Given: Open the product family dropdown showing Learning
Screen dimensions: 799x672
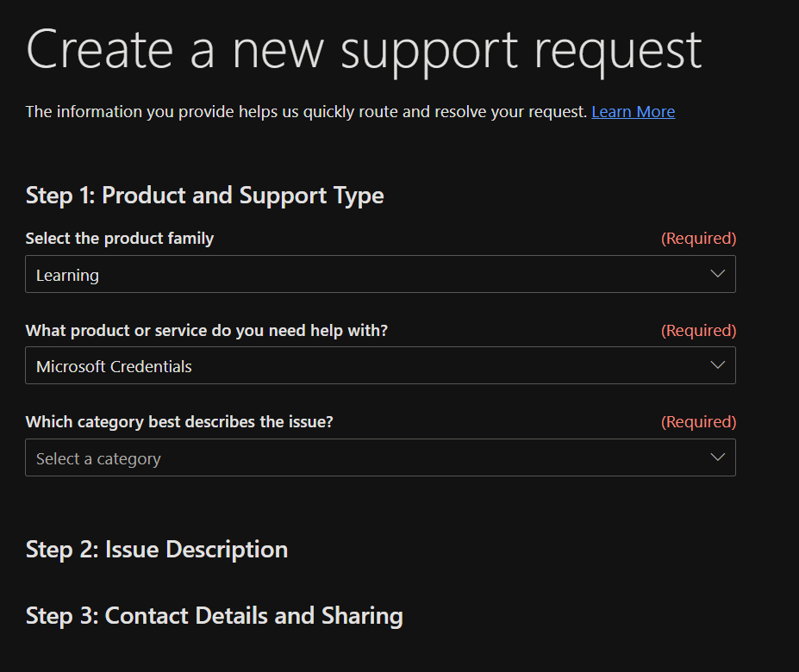Looking at the screenshot, I should 379,274.
